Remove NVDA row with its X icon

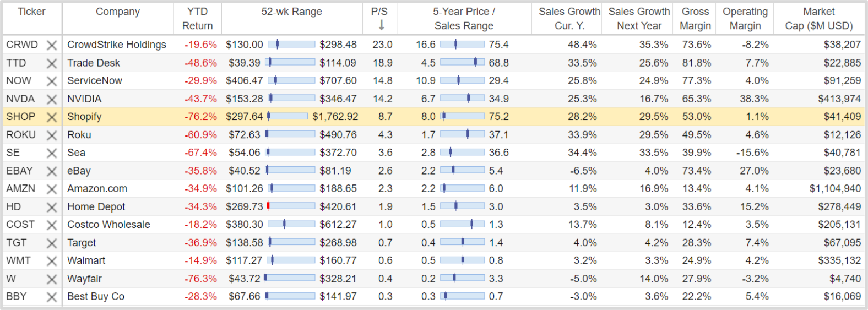52,99
